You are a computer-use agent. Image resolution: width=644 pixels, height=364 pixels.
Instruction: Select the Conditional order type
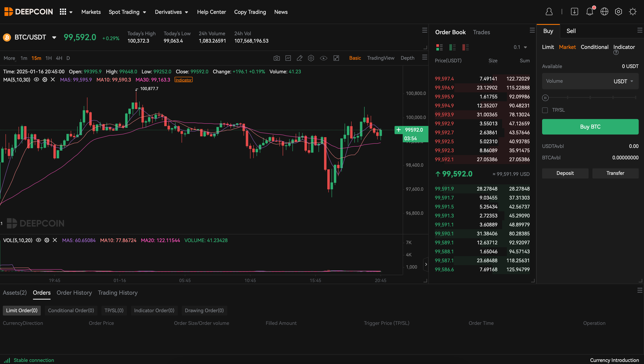[x=594, y=47]
